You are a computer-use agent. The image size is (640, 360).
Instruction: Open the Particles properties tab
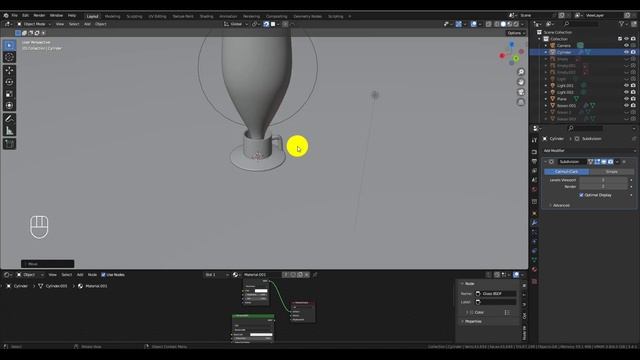pyautogui.click(x=534, y=232)
